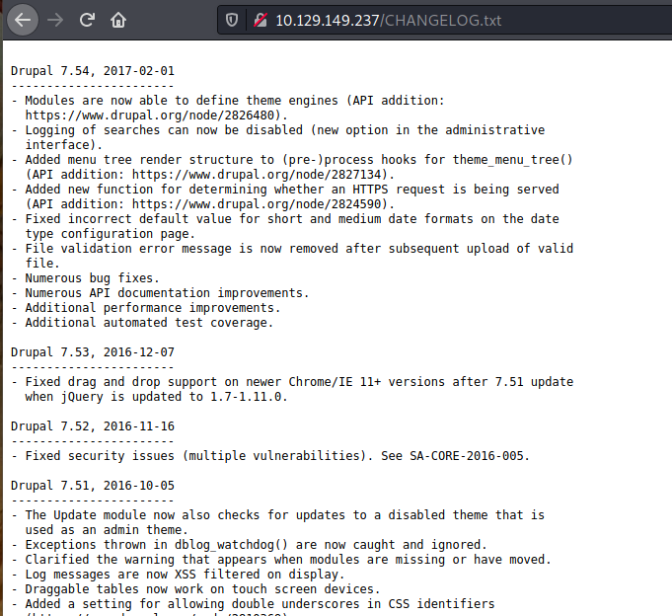Click the text "Added new function for determining whether"
The width and height of the screenshot is (672, 616).
pyautogui.click(x=178, y=189)
